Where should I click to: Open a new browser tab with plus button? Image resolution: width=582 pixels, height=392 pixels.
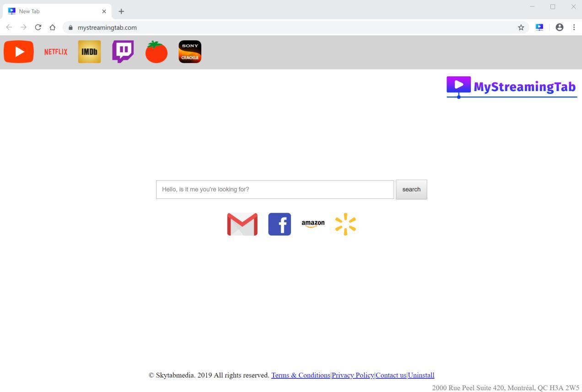[121, 11]
